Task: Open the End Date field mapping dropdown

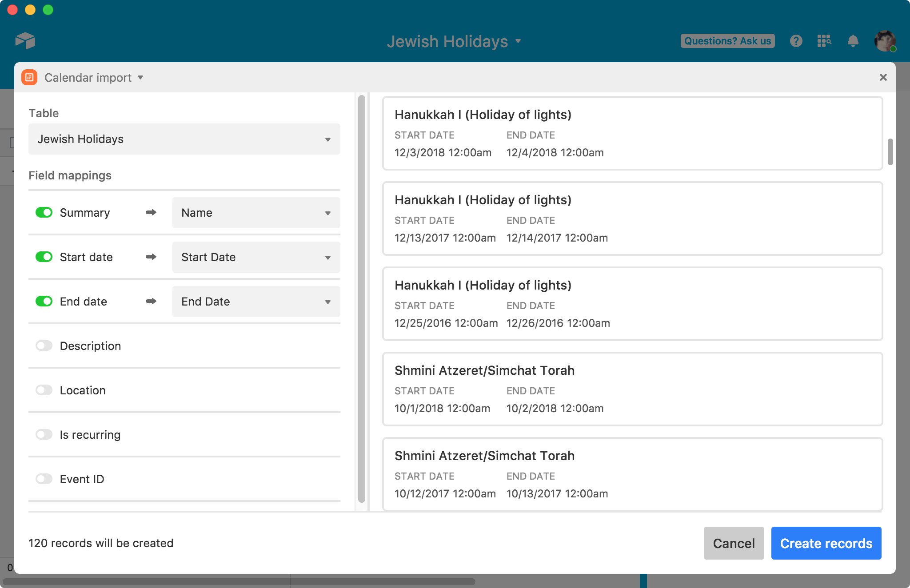Action: coord(256,302)
